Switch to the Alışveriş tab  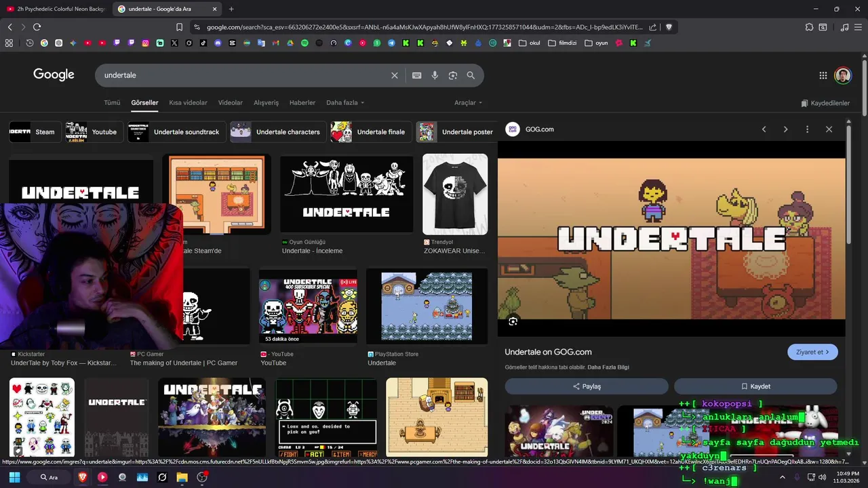(266, 103)
